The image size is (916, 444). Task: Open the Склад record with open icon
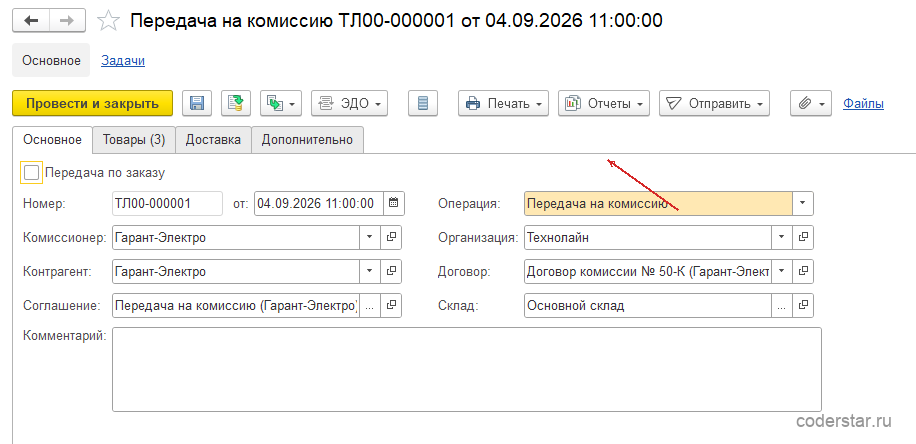tap(803, 305)
